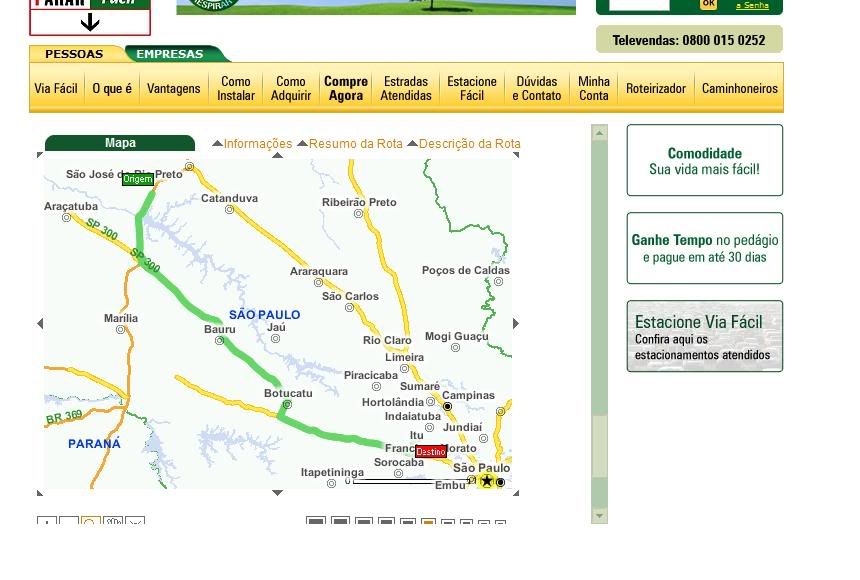Image resolution: width=860 pixels, height=580 pixels.
Task: Pan the map toward the southwest corner arrow
Action: [x=39, y=493]
